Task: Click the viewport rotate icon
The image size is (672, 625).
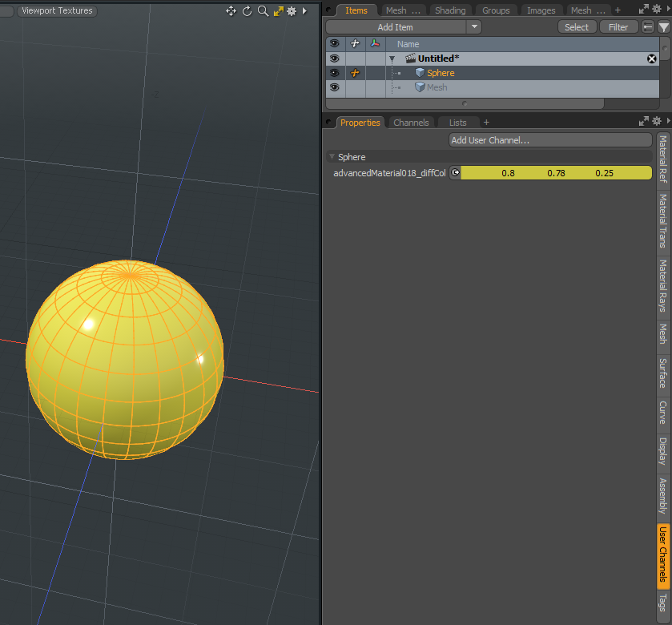Action: click(247, 11)
